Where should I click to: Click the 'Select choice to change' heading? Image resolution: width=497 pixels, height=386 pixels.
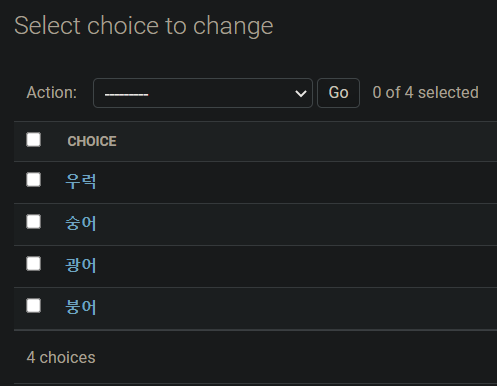coord(144,26)
